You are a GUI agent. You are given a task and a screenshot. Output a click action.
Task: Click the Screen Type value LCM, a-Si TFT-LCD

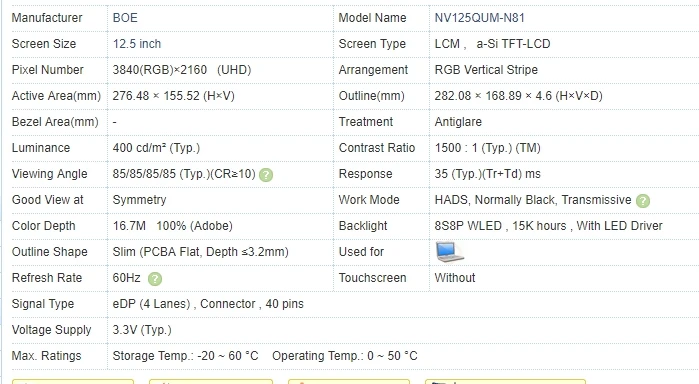pos(492,44)
